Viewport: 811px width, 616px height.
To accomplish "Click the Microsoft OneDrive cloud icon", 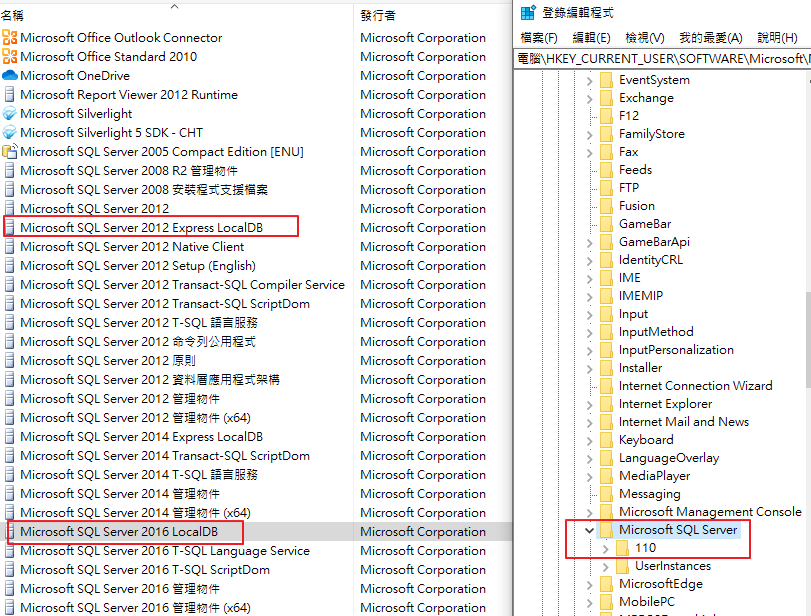I will pyautogui.click(x=9, y=76).
